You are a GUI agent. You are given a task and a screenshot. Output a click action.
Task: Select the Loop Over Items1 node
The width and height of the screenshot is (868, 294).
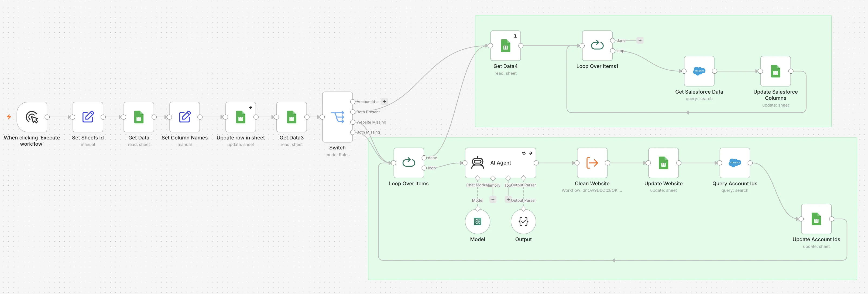597,46
